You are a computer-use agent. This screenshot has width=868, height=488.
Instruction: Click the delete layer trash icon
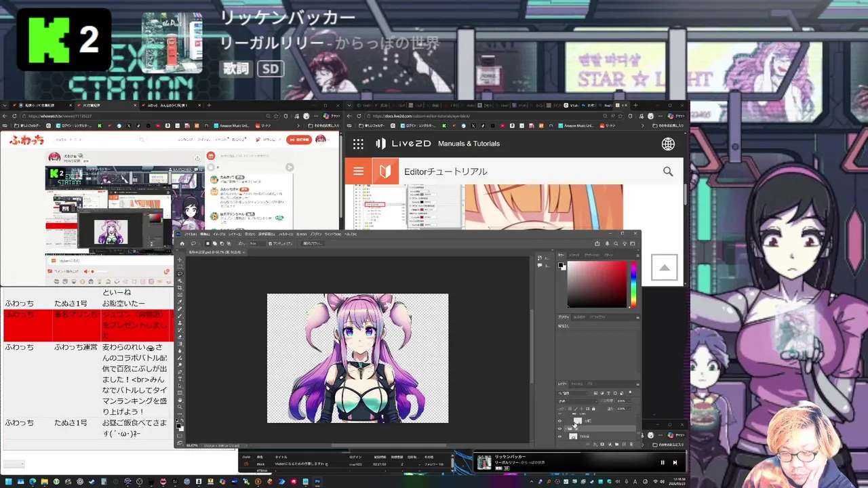(x=631, y=444)
